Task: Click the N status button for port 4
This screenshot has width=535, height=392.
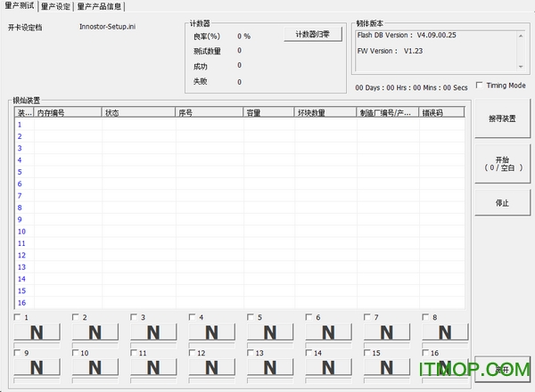Action: pos(211,332)
